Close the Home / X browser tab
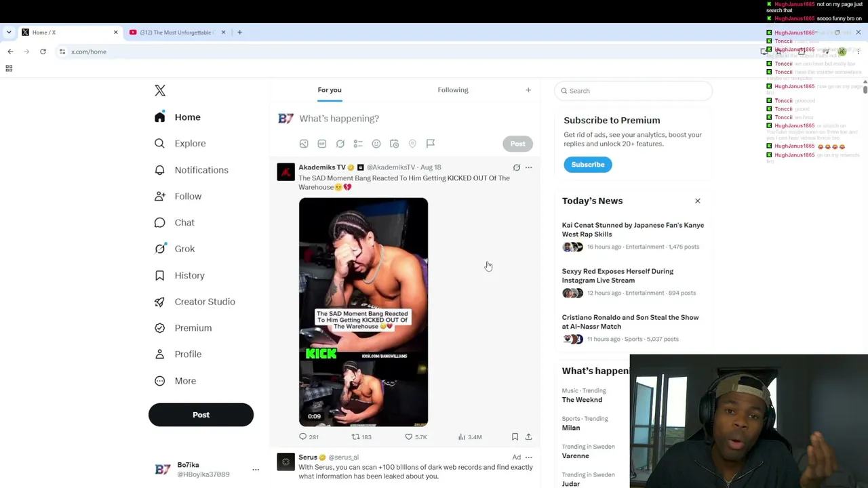868x488 pixels. (x=115, y=33)
